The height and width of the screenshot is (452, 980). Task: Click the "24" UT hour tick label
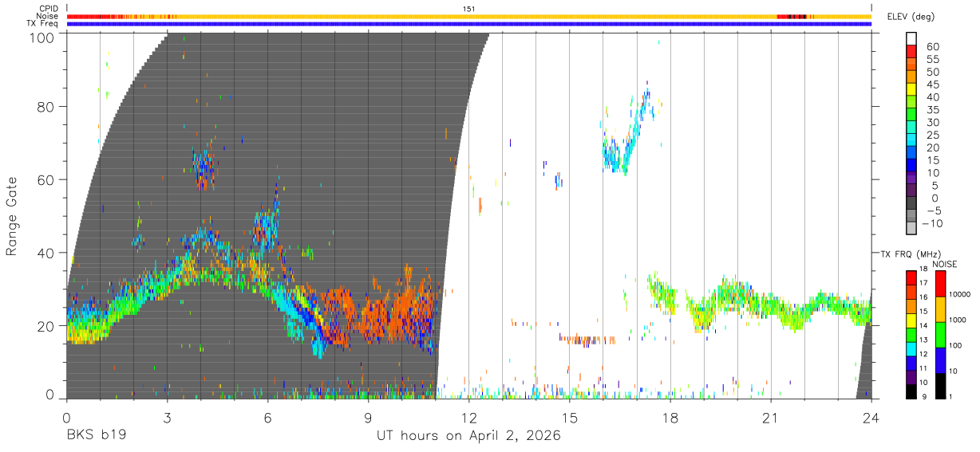pyautogui.click(x=871, y=418)
